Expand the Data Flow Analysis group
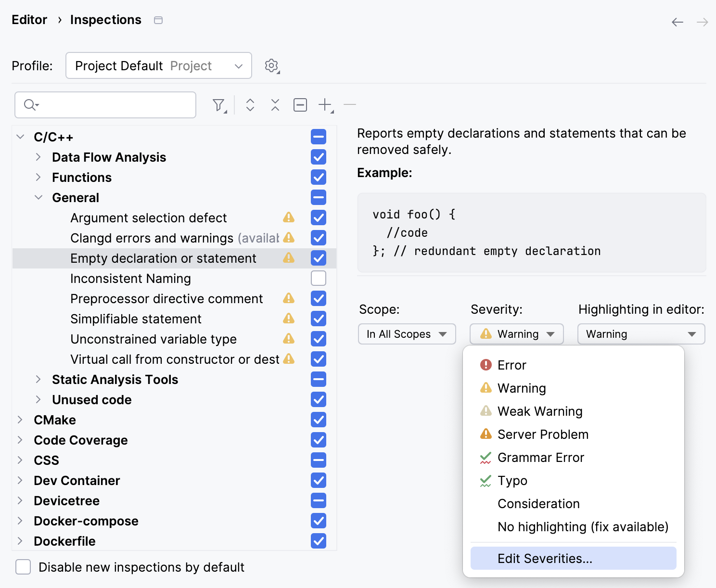 click(x=38, y=157)
